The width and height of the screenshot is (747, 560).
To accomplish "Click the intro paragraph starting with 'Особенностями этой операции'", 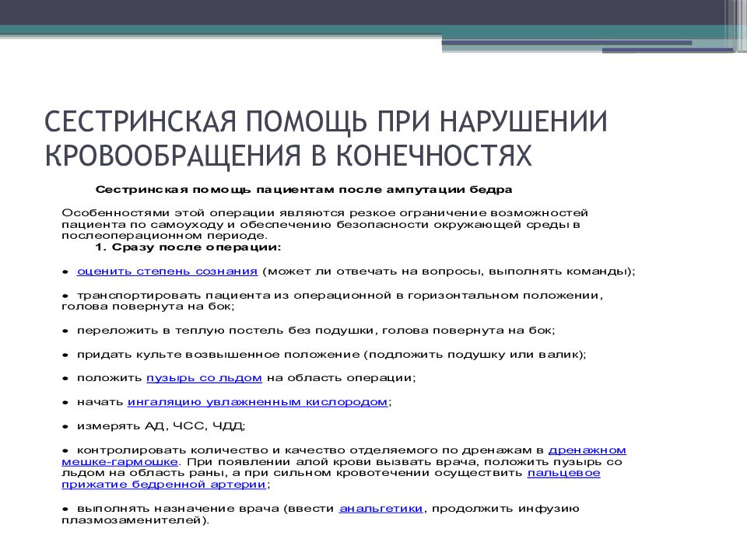I will [x=325, y=223].
